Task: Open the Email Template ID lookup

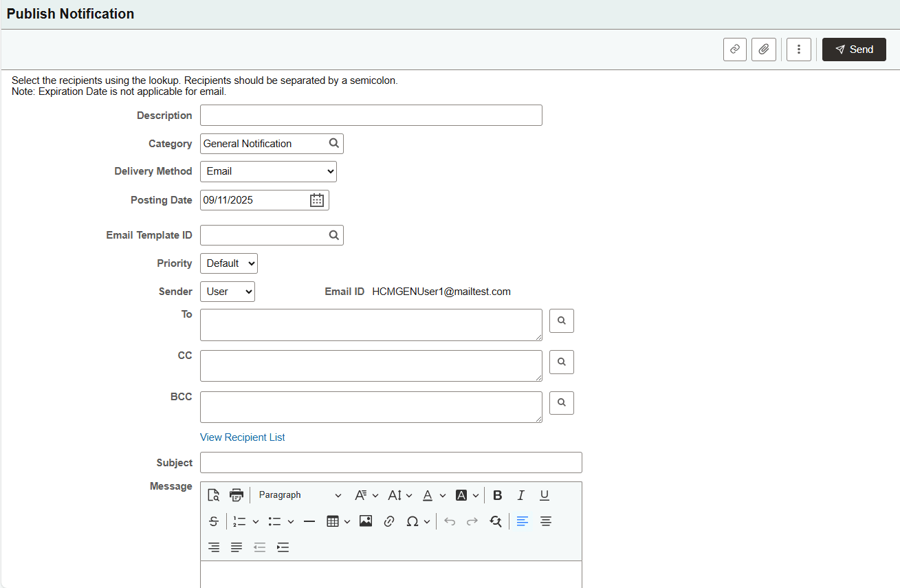Action: [333, 235]
